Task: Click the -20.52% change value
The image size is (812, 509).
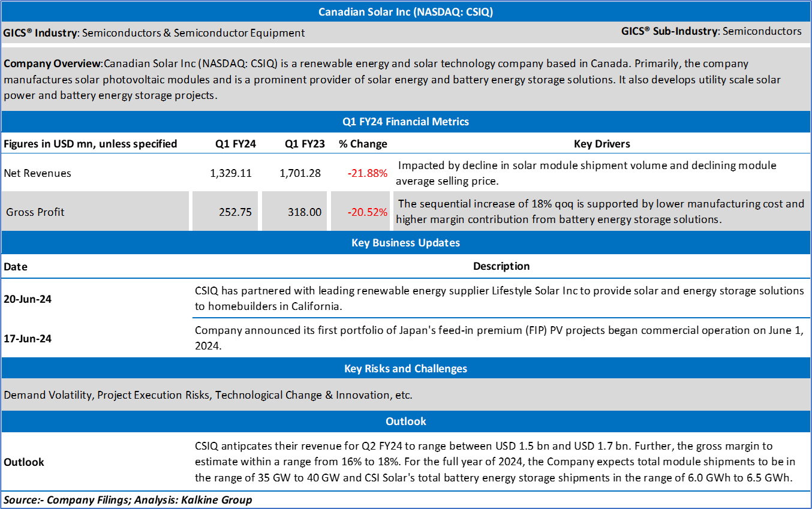Action: pyautogui.click(x=368, y=212)
